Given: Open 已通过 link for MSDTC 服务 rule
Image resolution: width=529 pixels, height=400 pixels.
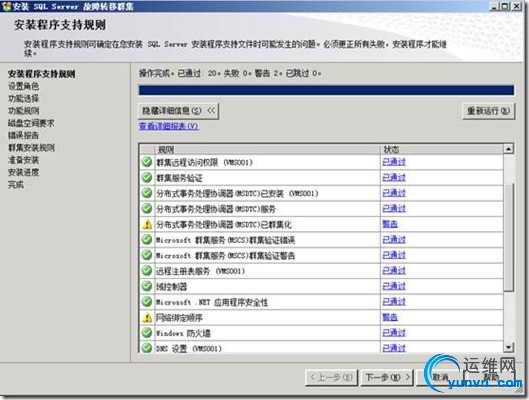Looking at the screenshot, I should [x=394, y=208].
